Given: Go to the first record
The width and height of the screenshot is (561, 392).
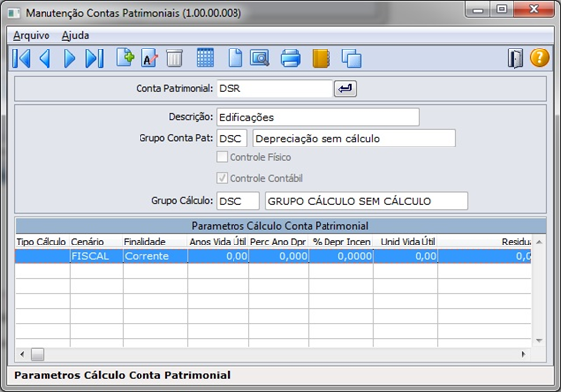Looking at the screenshot, I should [x=21, y=58].
